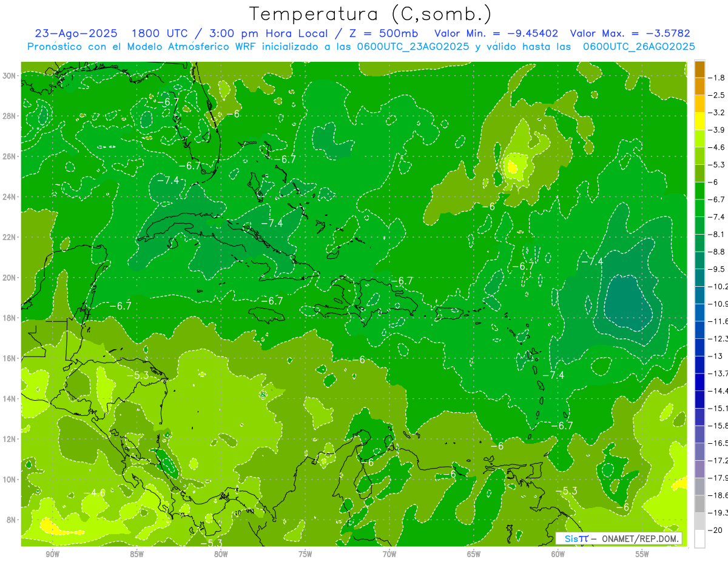The image size is (728, 562).
Task: Click the '0600UTC_26AGO2025' valid-until timestamp
Action: click(x=639, y=47)
